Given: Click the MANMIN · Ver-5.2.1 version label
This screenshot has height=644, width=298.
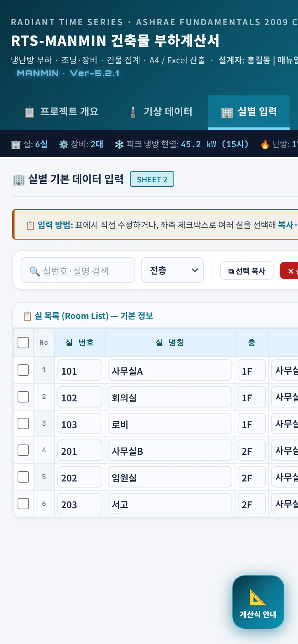Looking at the screenshot, I should [x=68, y=73].
